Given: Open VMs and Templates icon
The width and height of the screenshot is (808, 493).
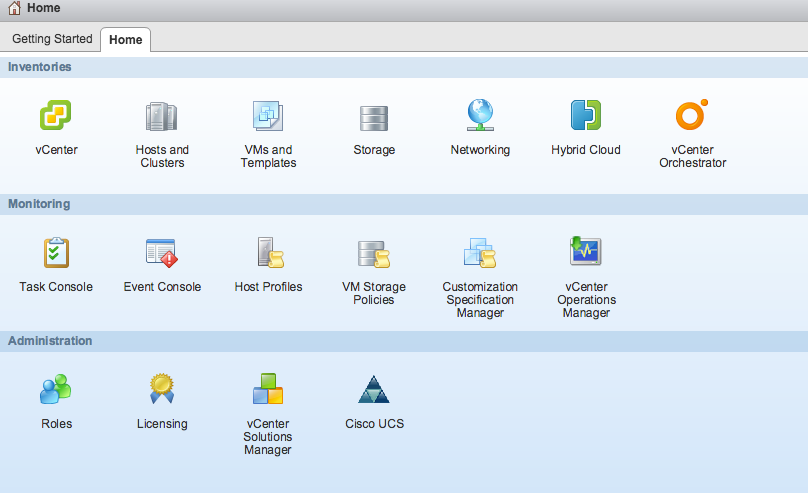Looking at the screenshot, I should [268, 116].
